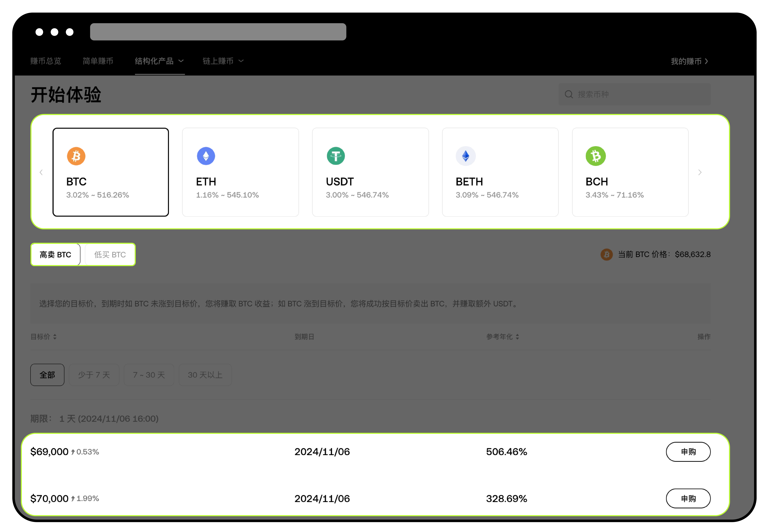Sort by 目标价 column arrows

point(55,337)
